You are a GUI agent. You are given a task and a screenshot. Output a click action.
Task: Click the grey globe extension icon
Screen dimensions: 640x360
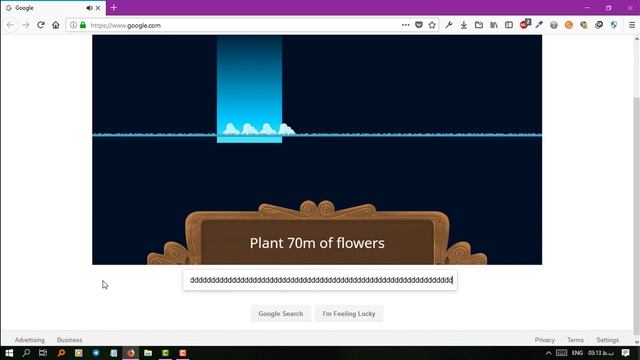pos(553,25)
